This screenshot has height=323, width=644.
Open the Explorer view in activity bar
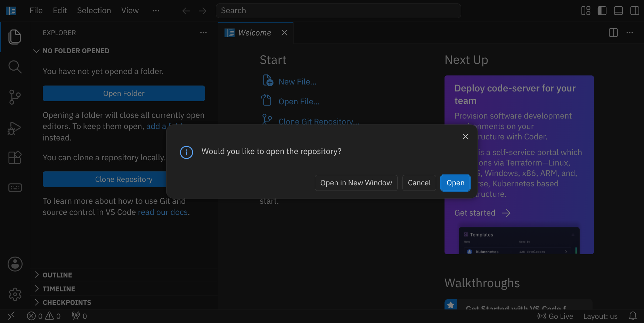[x=15, y=37]
